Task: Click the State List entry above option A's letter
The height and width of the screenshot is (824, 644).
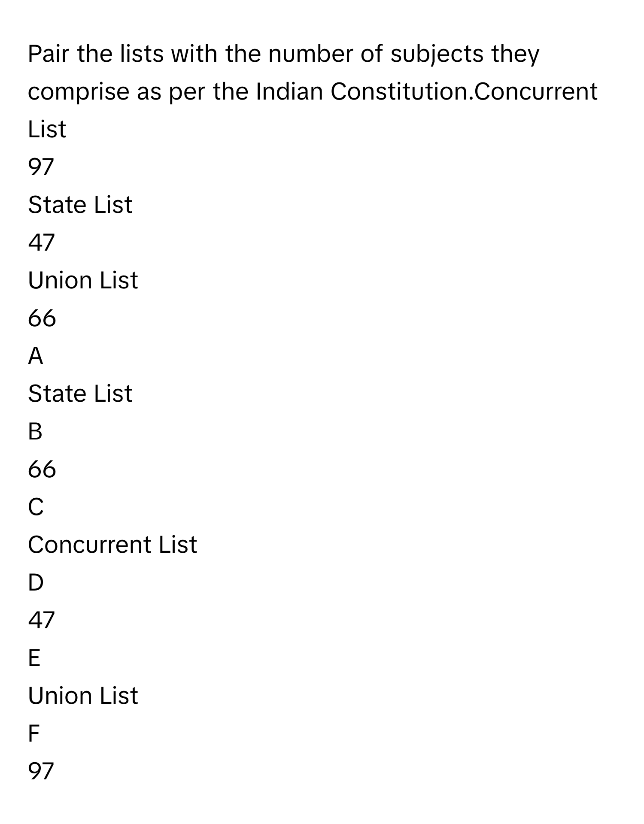Action: tap(80, 205)
